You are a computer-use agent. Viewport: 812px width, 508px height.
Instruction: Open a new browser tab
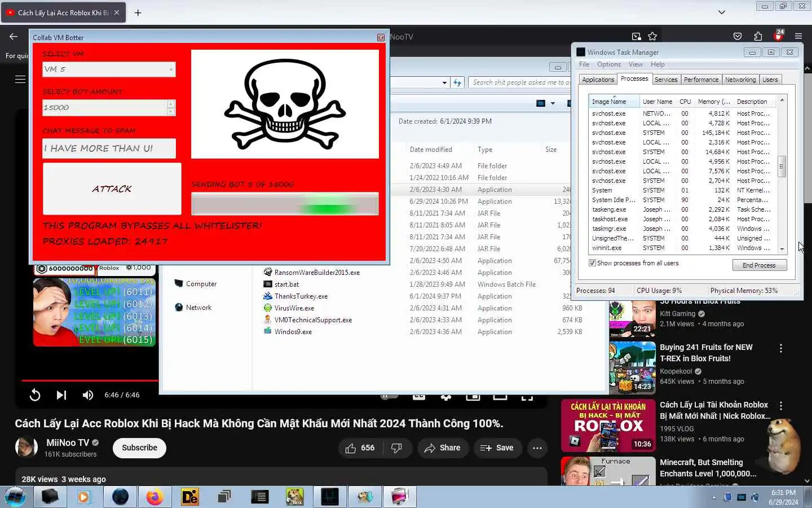pos(138,12)
